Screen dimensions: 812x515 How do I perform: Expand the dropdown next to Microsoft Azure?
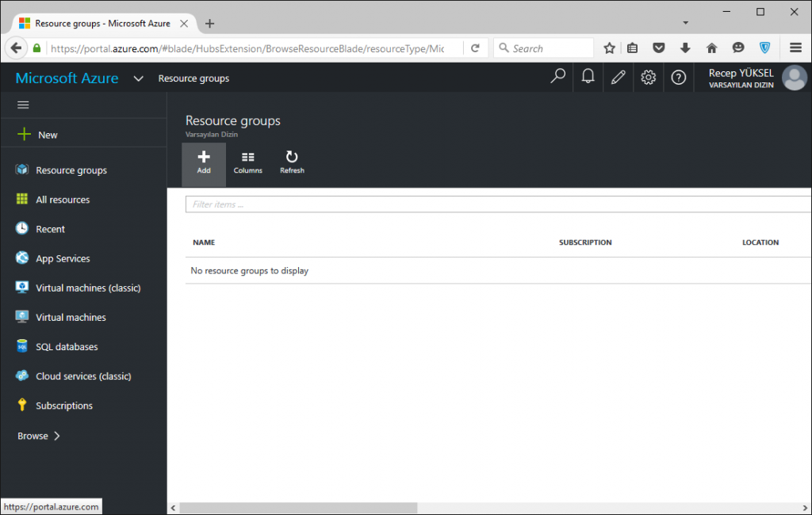point(138,78)
